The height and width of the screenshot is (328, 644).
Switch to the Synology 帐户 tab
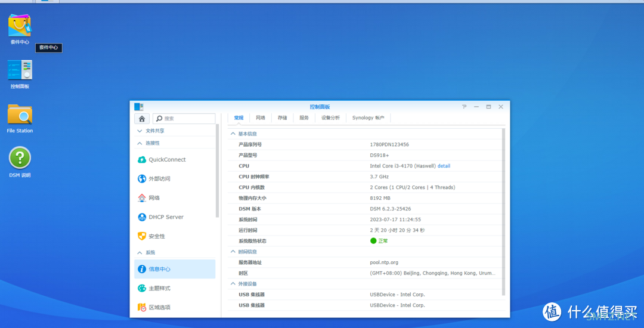pos(368,118)
